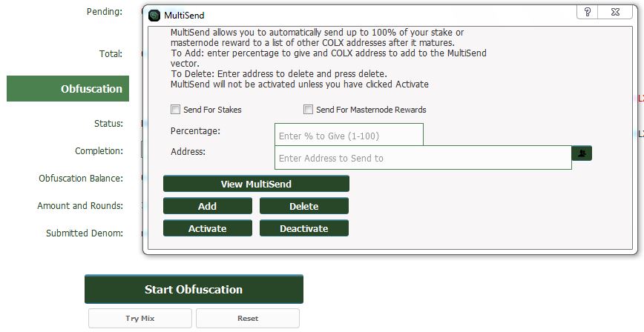Focus the Address to Send to field

pos(423,158)
